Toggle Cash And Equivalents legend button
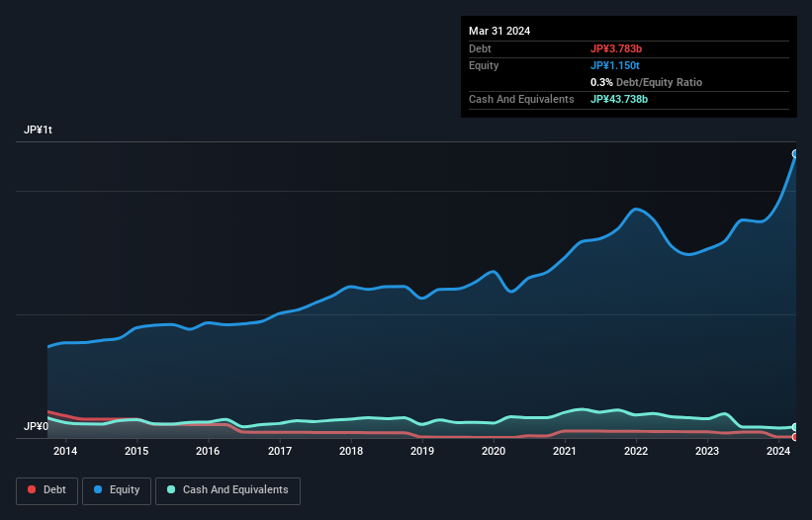 (227, 490)
